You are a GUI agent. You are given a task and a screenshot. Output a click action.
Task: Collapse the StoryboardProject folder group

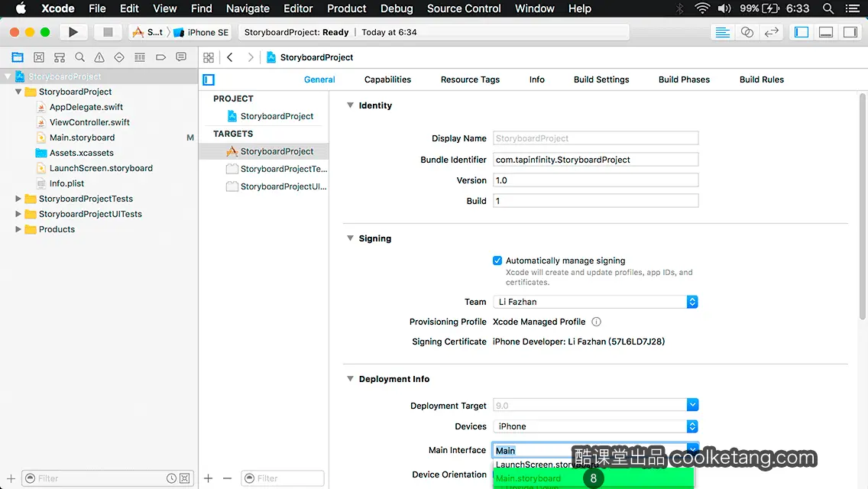tap(18, 92)
